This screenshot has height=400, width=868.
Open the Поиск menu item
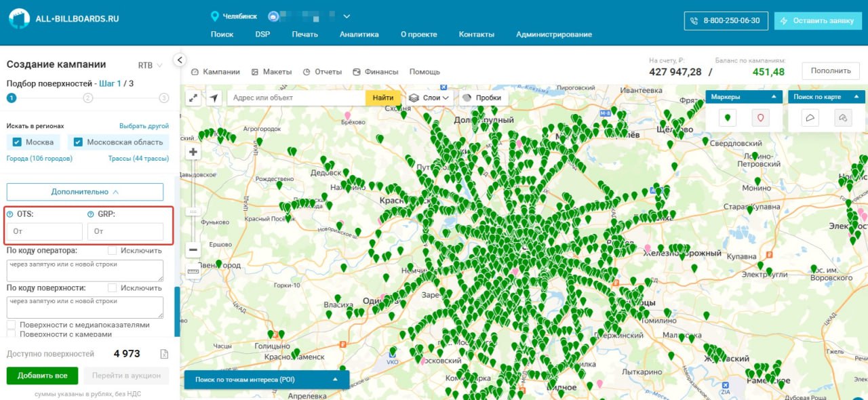click(x=222, y=35)
